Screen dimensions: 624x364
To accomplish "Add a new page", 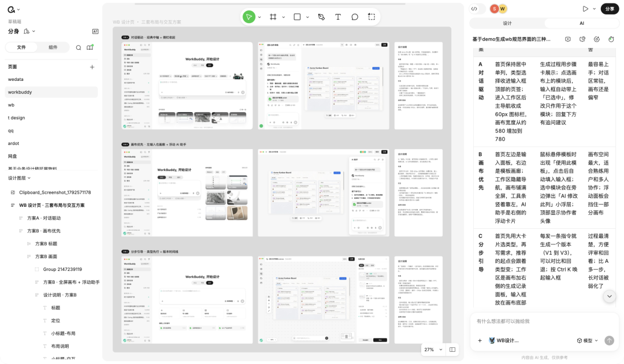I will [92, 67].
